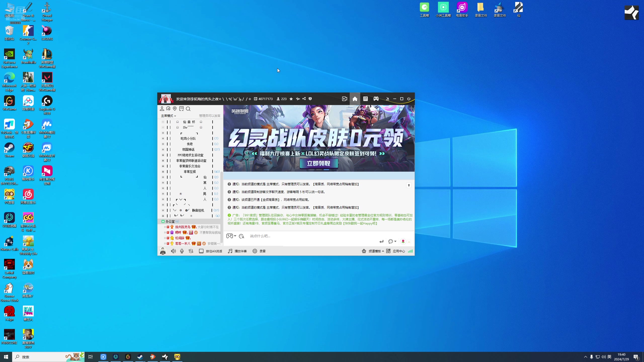
Task: Click the tulip flower gift icon
Action: (403, 241)
